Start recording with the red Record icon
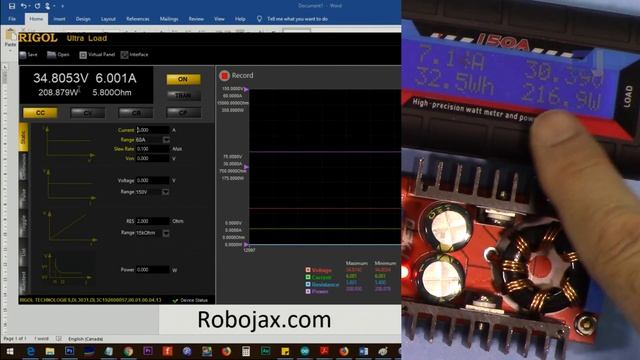 224,76
